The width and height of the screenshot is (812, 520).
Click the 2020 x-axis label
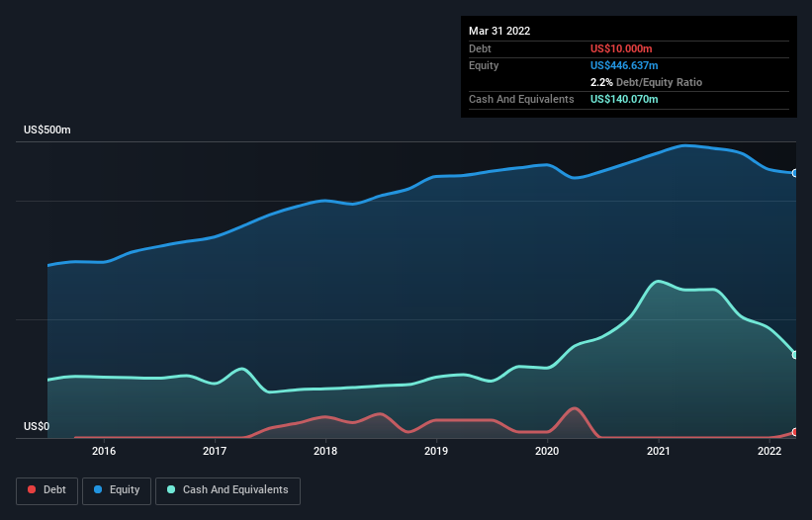coord(547,451)
